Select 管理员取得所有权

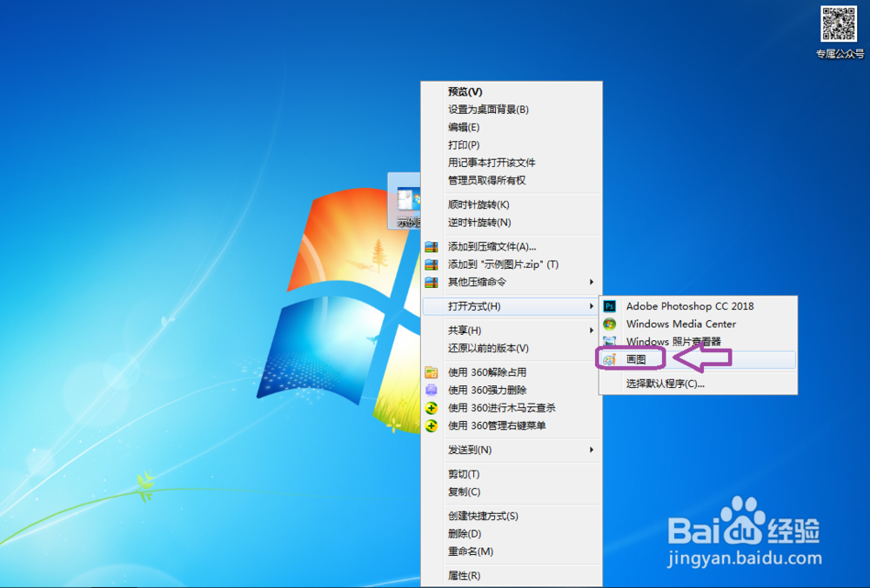(x=511, y=181)
